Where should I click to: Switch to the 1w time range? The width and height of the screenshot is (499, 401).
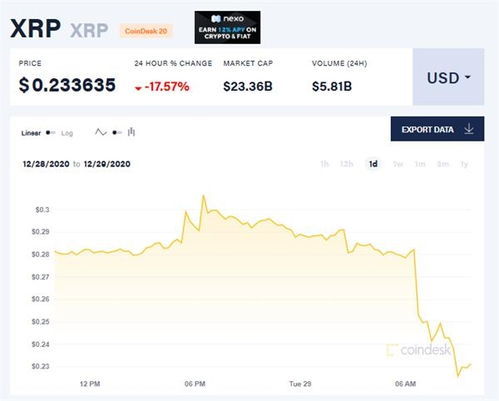(x=398, y=164)
